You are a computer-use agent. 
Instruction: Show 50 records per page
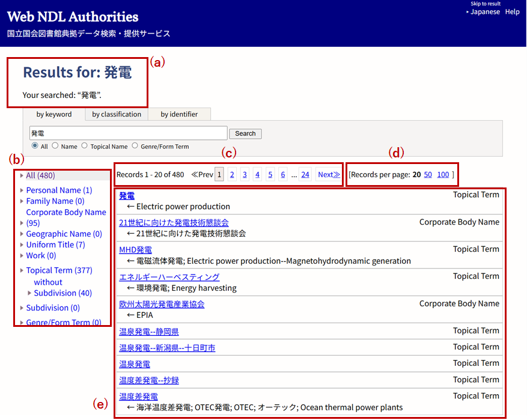pyautogui.click(x=428, y=175)
